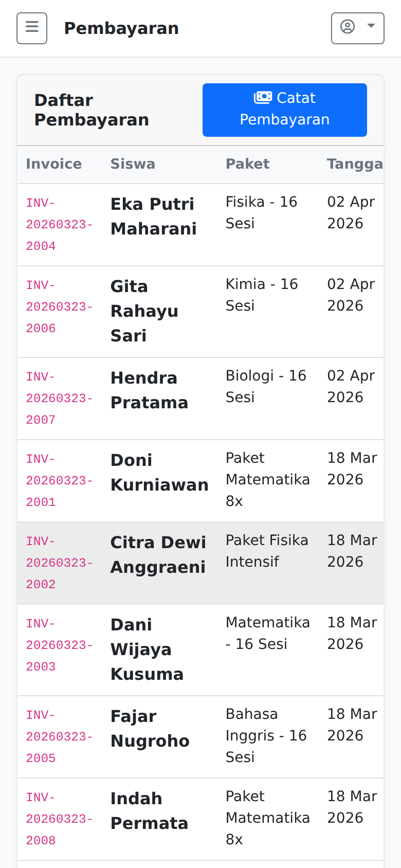The image size is (401, 868).
Task: Click the Catat Pembayaran button
Action: click(284, 110)
